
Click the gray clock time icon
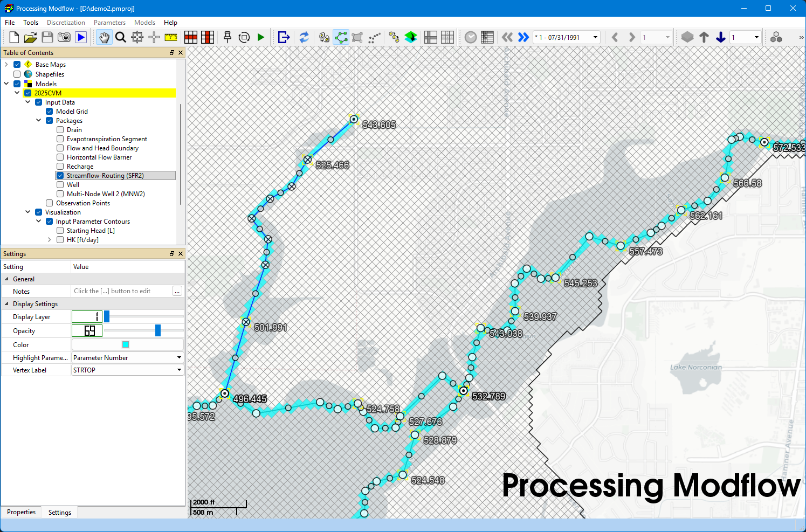tap(471, 37)
